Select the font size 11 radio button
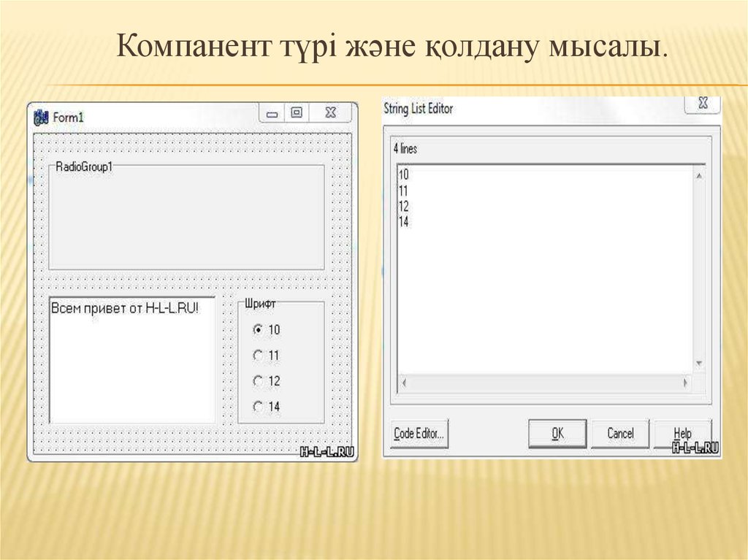 (259, 356)
